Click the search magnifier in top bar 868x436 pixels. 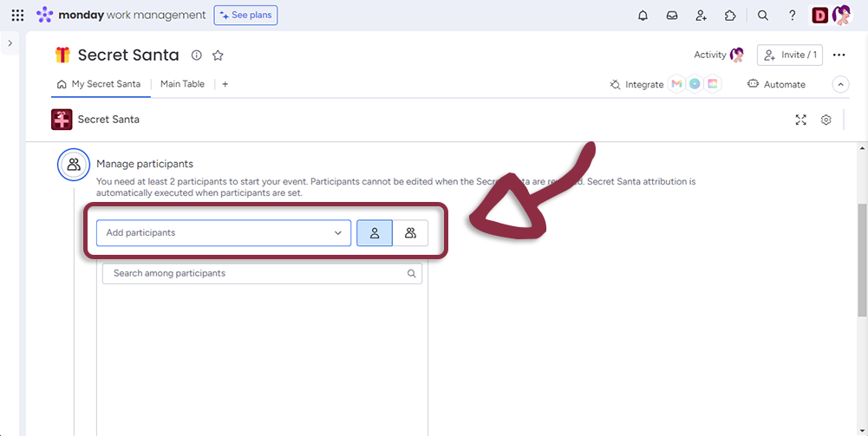point(763,16)
